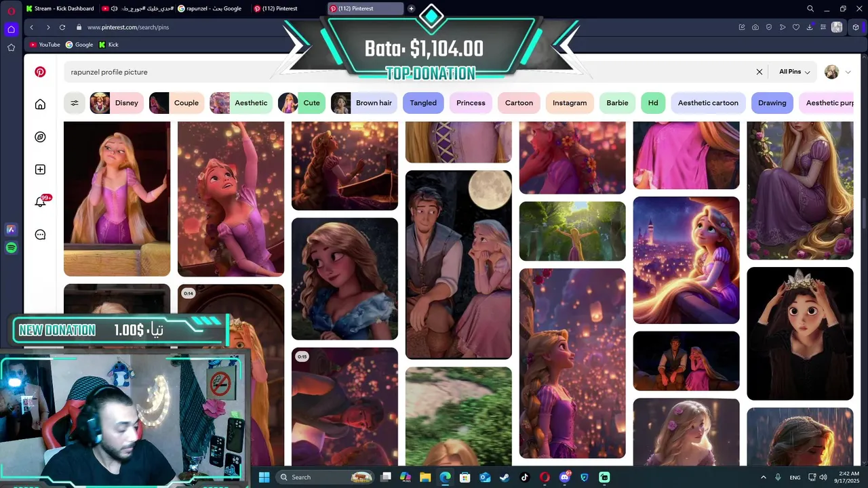Open the ad blocker shield icon

(x=769, y=27)
